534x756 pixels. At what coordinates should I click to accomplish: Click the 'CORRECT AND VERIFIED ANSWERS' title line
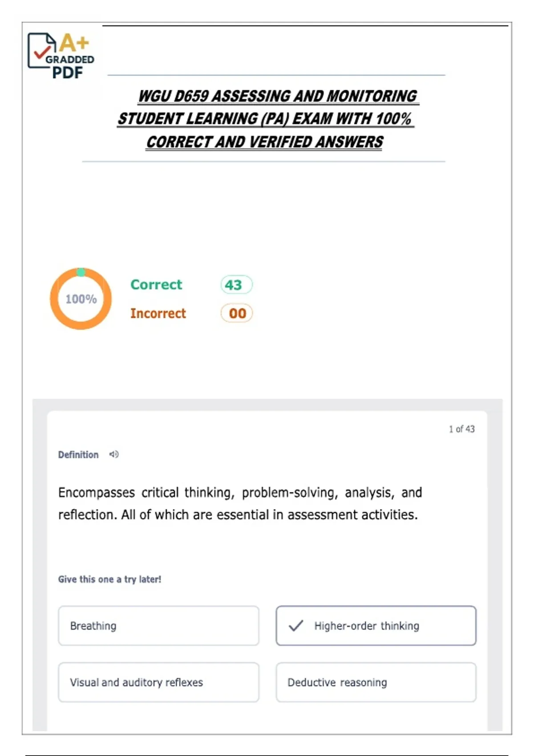click(264, 142)
